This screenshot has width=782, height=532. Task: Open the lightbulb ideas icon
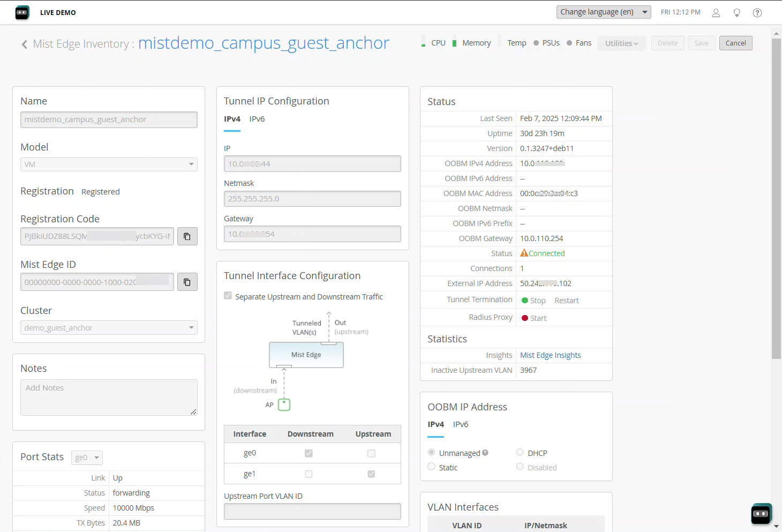click(736, 13)
